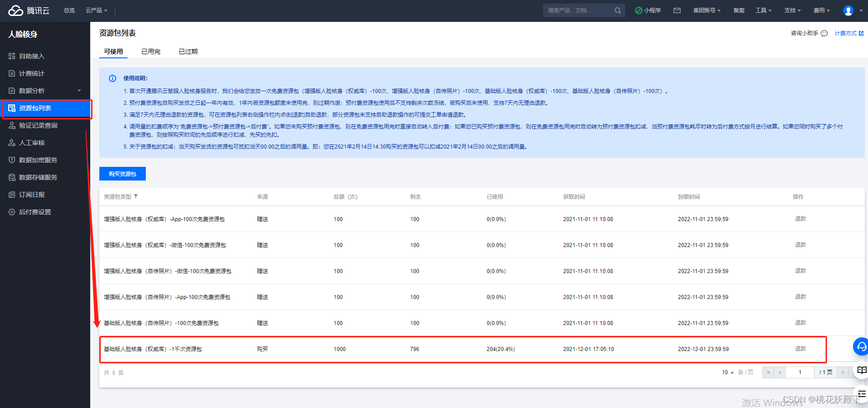The height and width of the screenshot is (408, 868).
Task: Click the 人脸核身 sidebar title
Action: coord(23,34)
